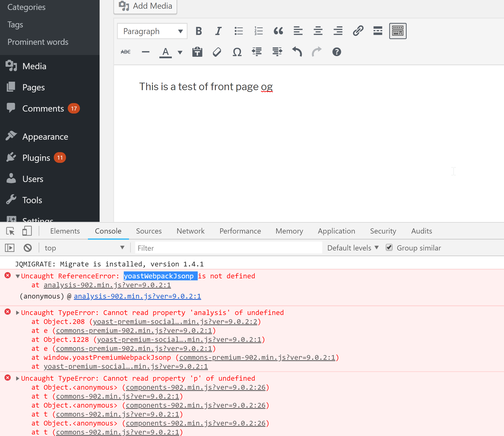Open Default levels dropdown

[353, 248]
